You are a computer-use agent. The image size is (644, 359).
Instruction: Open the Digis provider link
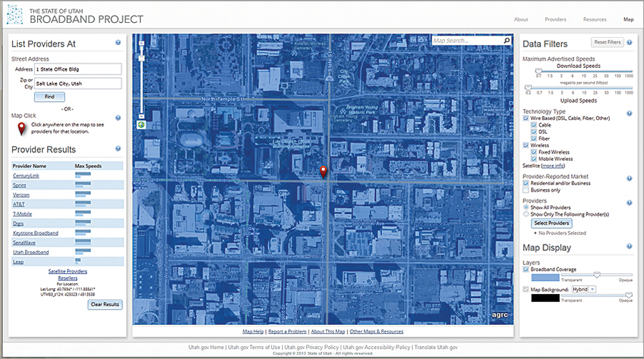[18, 224]
